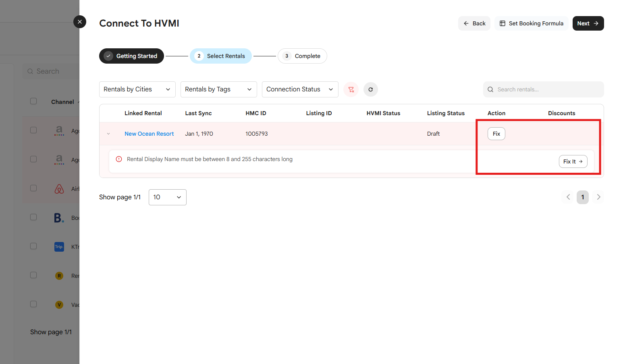623x364 pixels.
Task: Collapse the New Ocean Resort row
Action: (x=108, y=134)
